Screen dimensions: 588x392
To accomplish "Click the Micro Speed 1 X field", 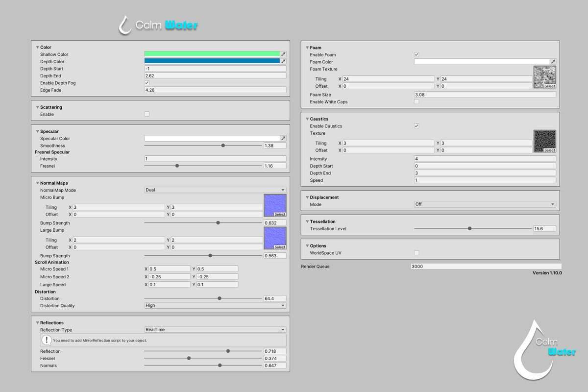I will tap(170, 269).
